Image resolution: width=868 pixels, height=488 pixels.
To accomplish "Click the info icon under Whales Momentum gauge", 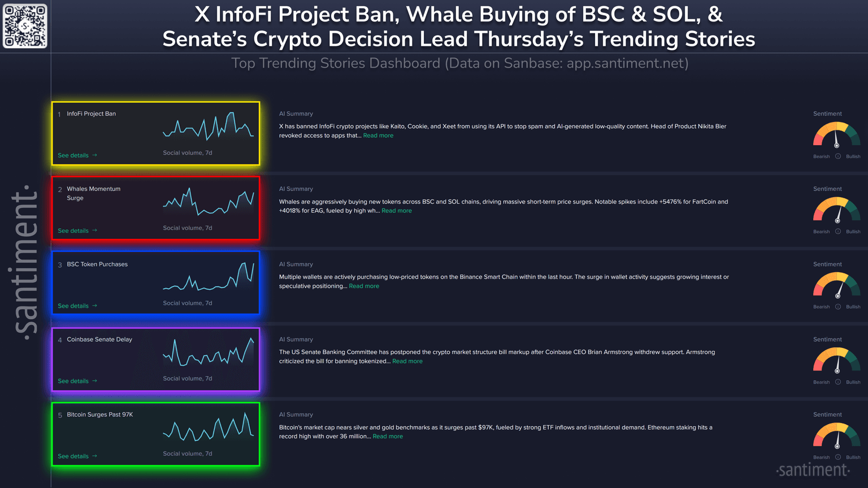I will [x=838, y=232].
